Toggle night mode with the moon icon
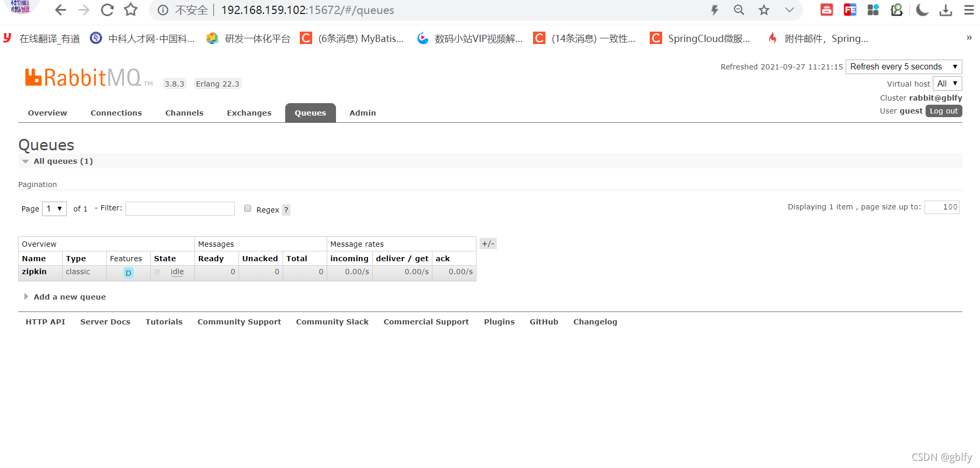The height and width of the screenshot is (468, 980). (x=922, y=10)
